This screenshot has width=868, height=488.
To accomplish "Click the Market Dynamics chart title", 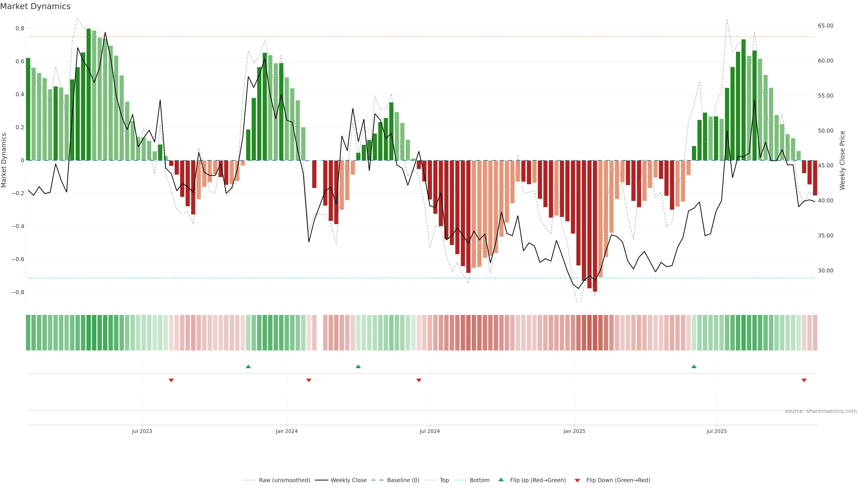I will pos(35,6).
